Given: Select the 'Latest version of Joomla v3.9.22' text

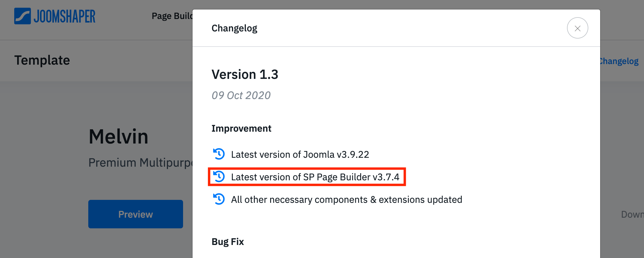Looking at the screenshot, I should 300,155.
